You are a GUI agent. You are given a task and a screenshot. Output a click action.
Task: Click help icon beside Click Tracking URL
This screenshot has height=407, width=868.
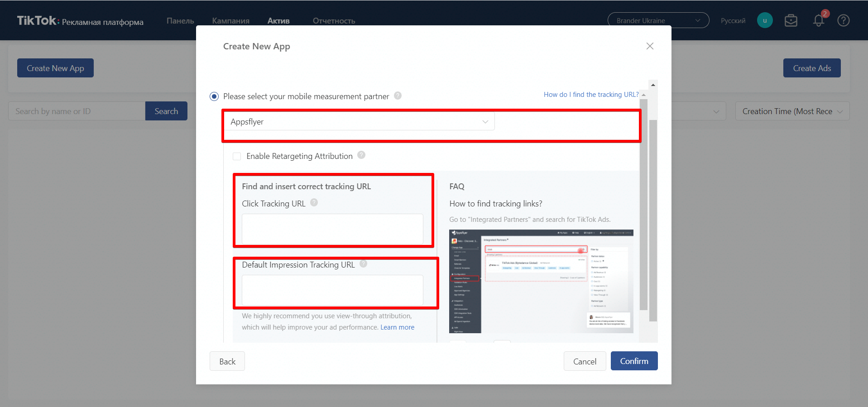coord(314,203)
